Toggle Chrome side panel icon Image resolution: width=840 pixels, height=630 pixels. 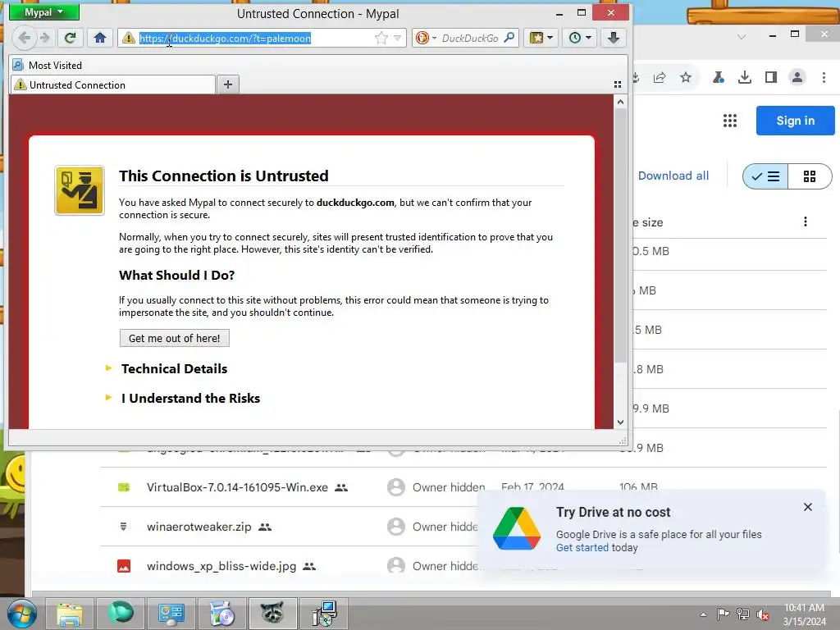(x=771, y=78)
